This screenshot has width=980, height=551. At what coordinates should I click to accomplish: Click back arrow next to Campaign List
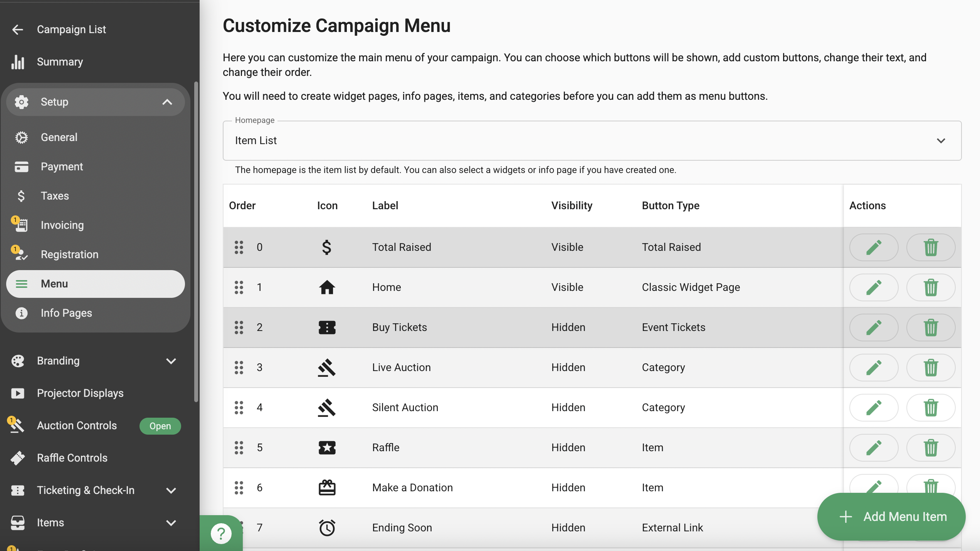pos(18,29)
